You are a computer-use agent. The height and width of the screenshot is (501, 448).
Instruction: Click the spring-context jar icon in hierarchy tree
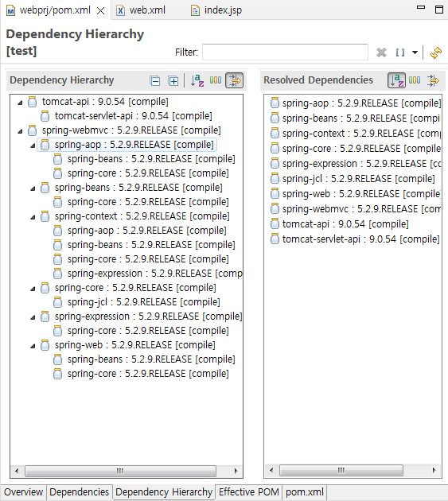click(x=45, y=216)
